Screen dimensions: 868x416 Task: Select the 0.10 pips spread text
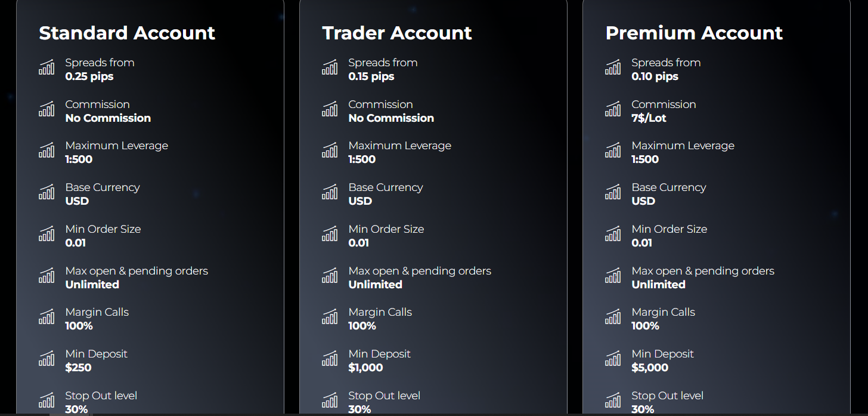tap(655, 76)
